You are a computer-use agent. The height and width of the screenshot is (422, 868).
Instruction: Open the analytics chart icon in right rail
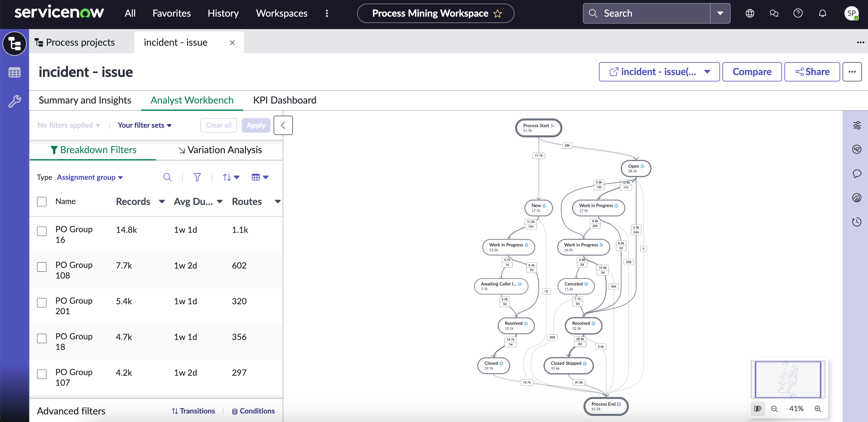857,198
